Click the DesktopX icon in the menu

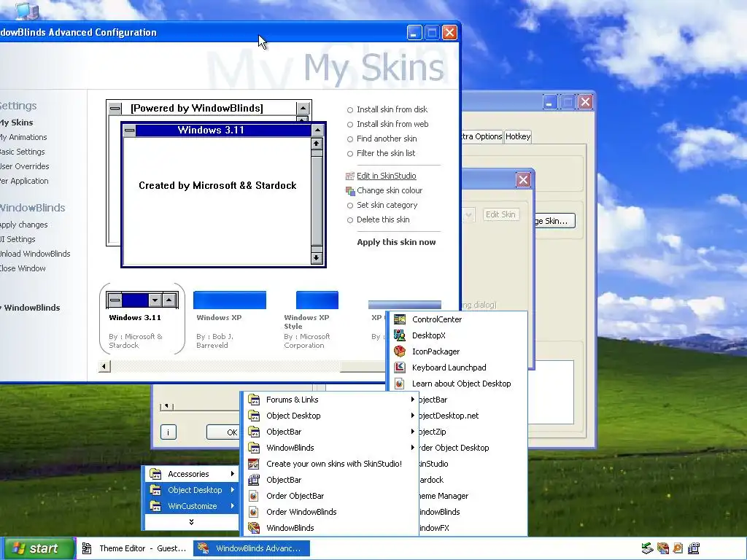coord(399,335)
